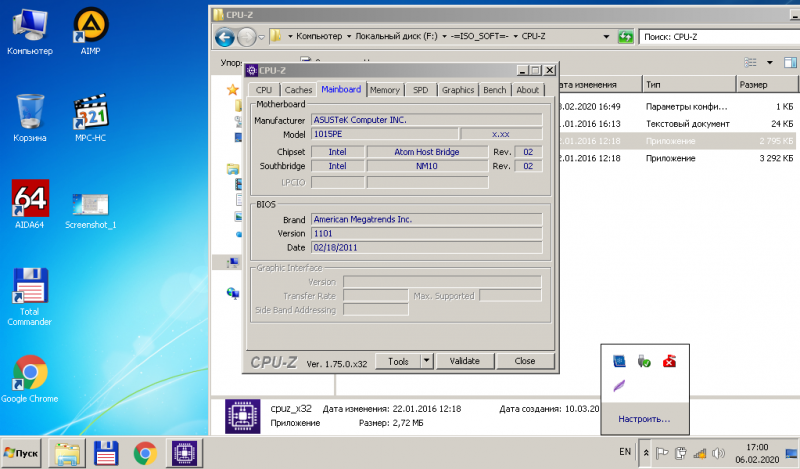Click the ASUSTeK Computer INC. manufacturer field
Viewport: 800px width, 469px height.
pos(427,120)
